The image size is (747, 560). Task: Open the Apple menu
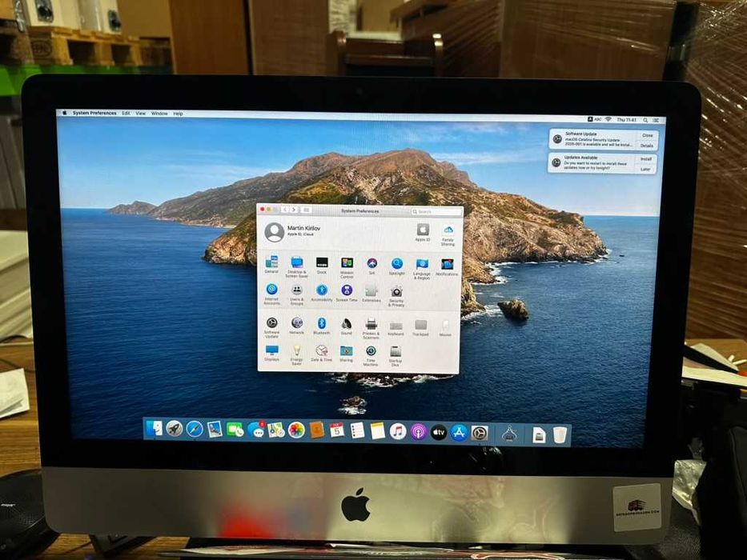(64, 113)
